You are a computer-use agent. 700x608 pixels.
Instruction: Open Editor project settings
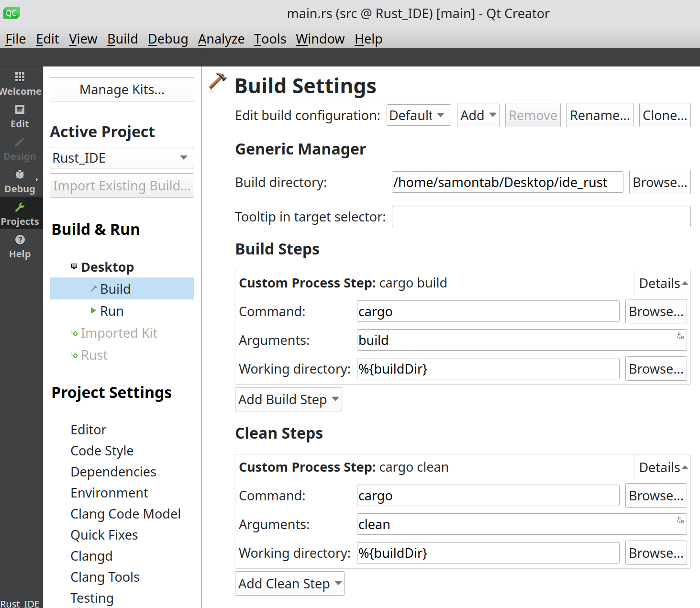point(89,430)
